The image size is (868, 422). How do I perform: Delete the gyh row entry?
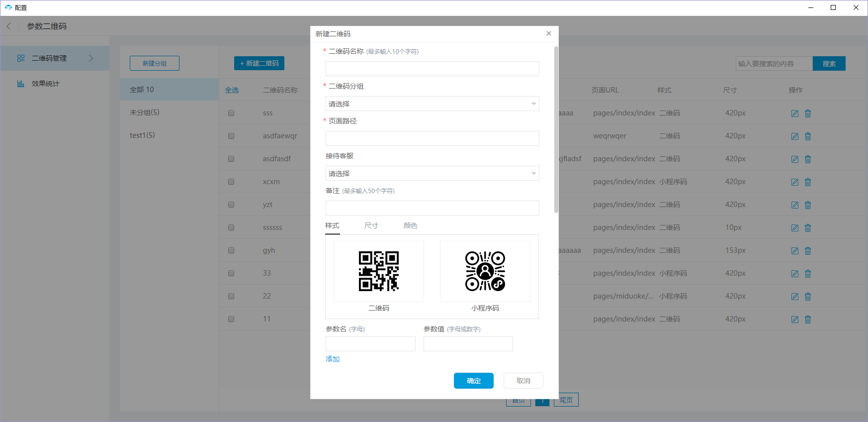808,251
